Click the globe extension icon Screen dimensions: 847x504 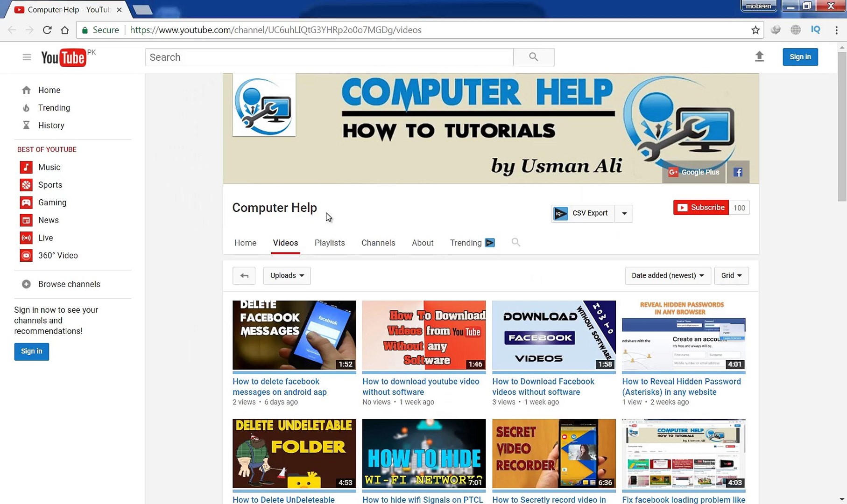[796, 30]
